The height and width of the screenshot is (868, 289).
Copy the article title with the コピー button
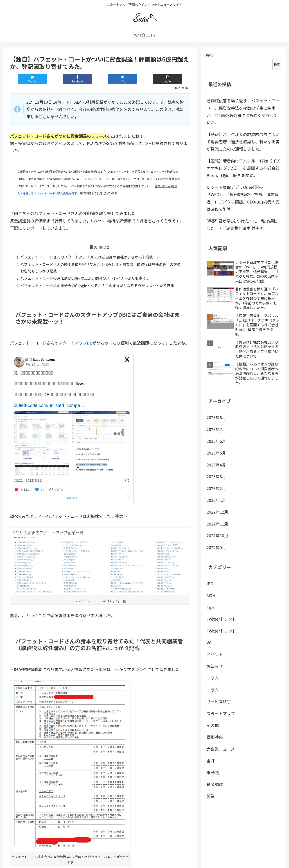167,79
